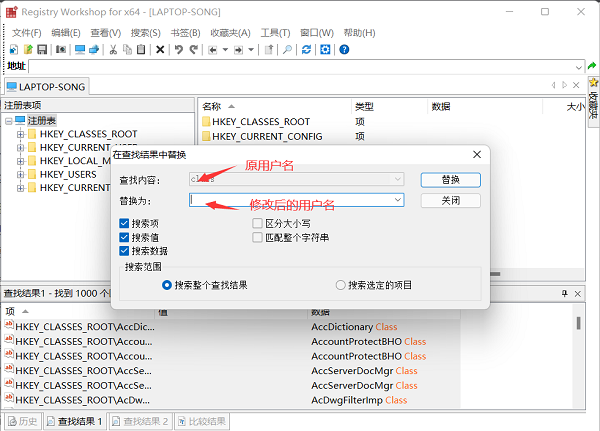Close the find results panel
Viewport: 600px width, 431px height.
point(578,294)
